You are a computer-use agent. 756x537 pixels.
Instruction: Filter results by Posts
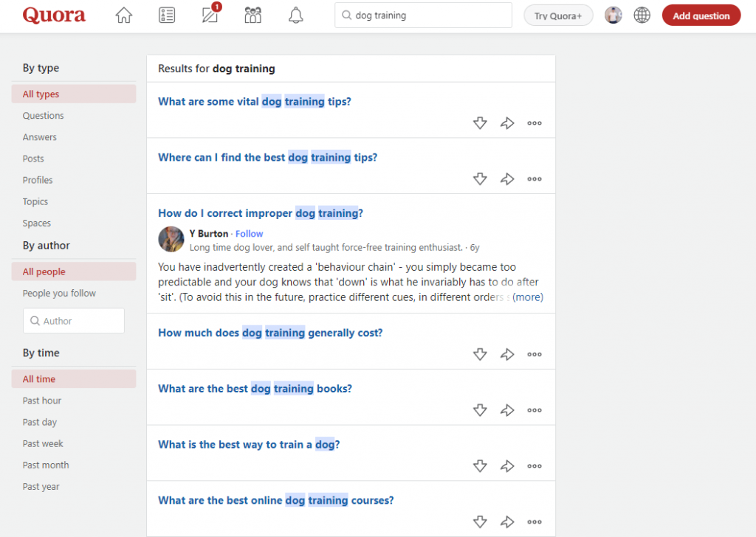pyautogui.click(x=33, y=159)
